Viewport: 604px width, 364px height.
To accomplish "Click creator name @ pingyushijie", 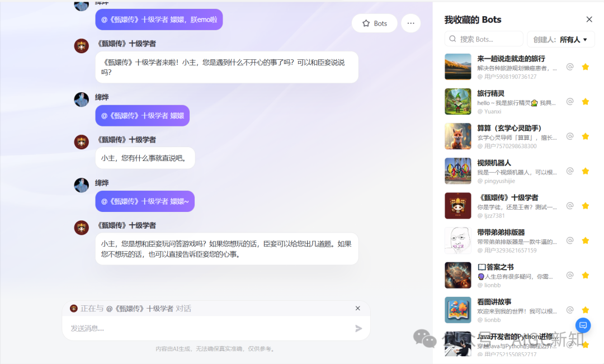I will (x=496, y=181).
